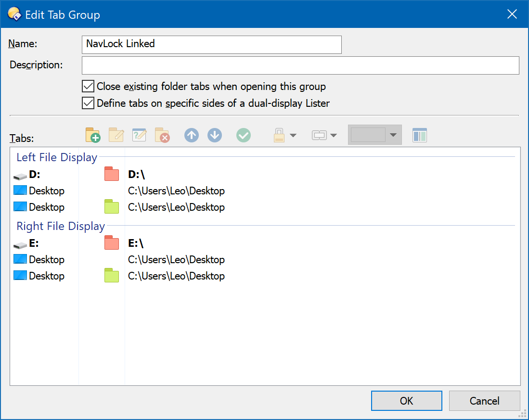Image resolution: width=529 pixels, height=420 pixels.
Task: Uncheck Define tabs on specific sides option
Action: [x=88, y=103]
